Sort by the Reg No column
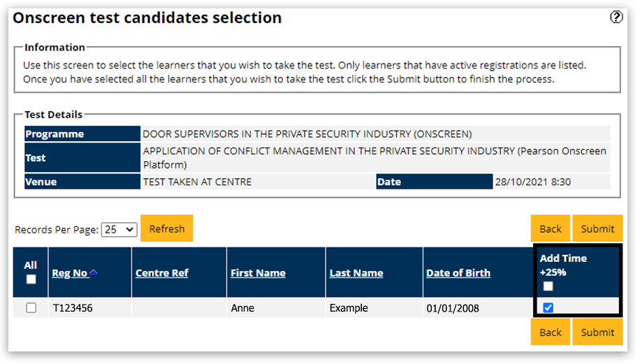 point(69,273)
